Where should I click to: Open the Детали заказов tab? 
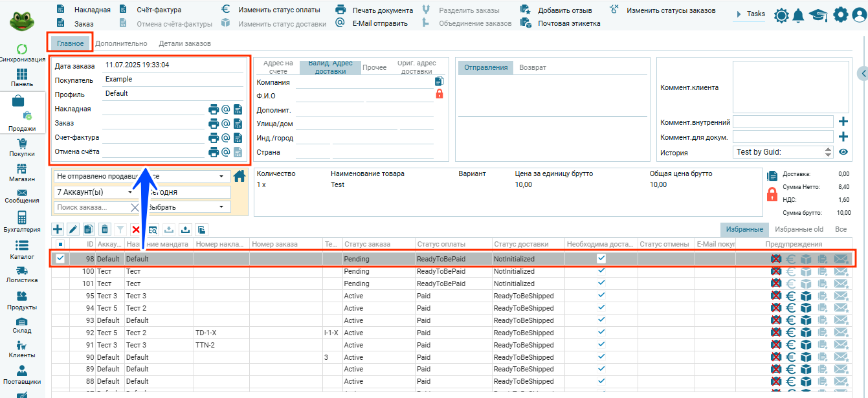coord(184,43)
